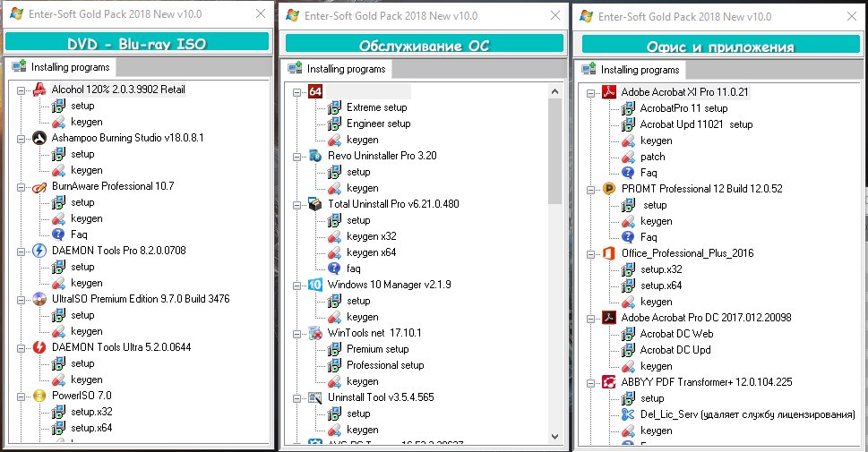Viewport: 868px width, 452px height.
Task: Click the Revo Uninstaller Pro icon
Action: coord(315,156)
